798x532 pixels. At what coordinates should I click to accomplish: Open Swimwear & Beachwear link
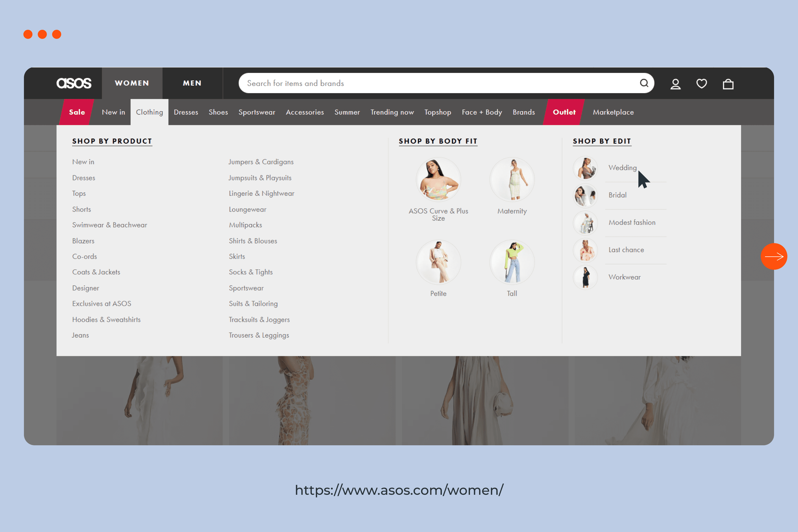pyautogui.click(x=110, y=225)
